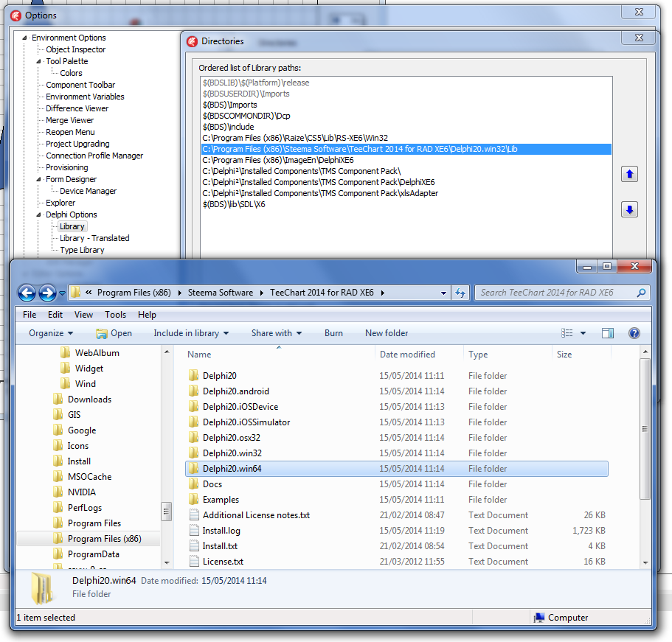Select Delphi20 folder icon in file list

pyautogui.click(x=194, y=376)
